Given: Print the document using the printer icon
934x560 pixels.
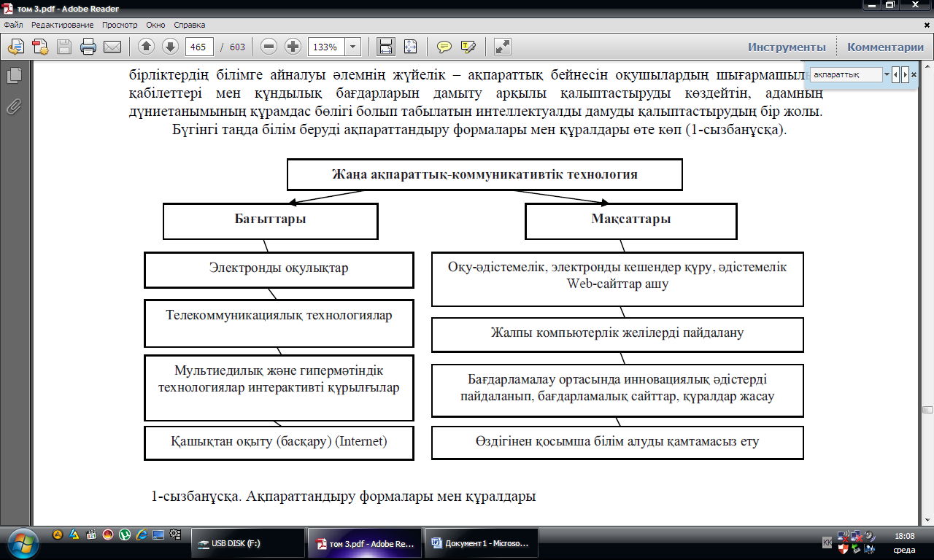Looking at the screenshot, I should click(88, 47).
